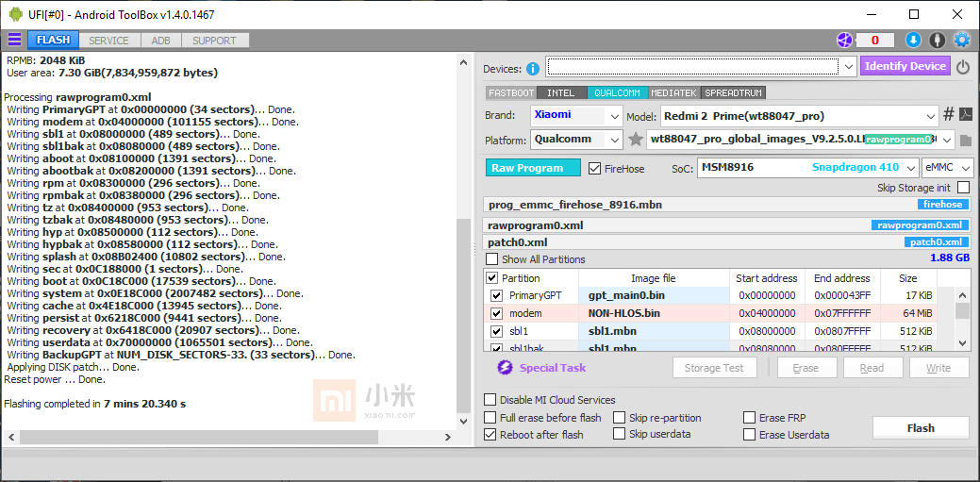Check Show All Partitions
Screen dimensions: 980x482
(492, 258)
